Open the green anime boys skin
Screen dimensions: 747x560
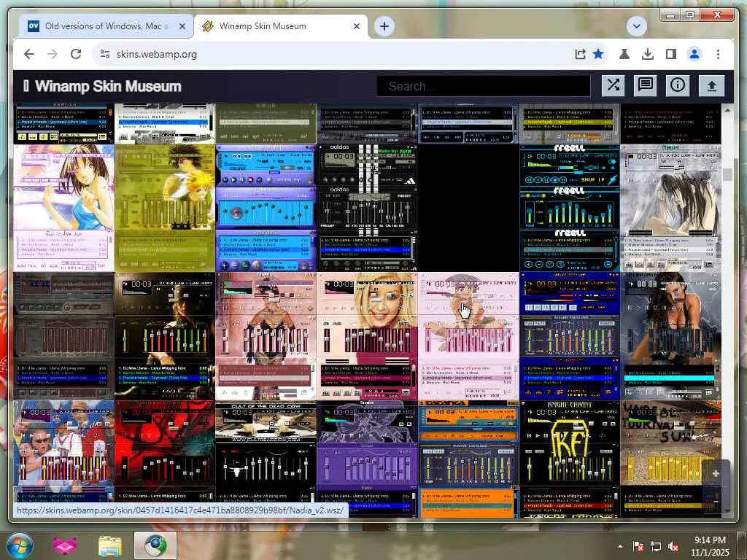click(x=165, y=208)
